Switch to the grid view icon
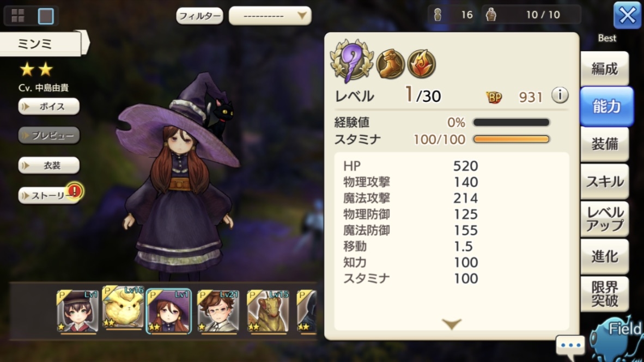This screenshot has width=644, height=362. point(17,16)
